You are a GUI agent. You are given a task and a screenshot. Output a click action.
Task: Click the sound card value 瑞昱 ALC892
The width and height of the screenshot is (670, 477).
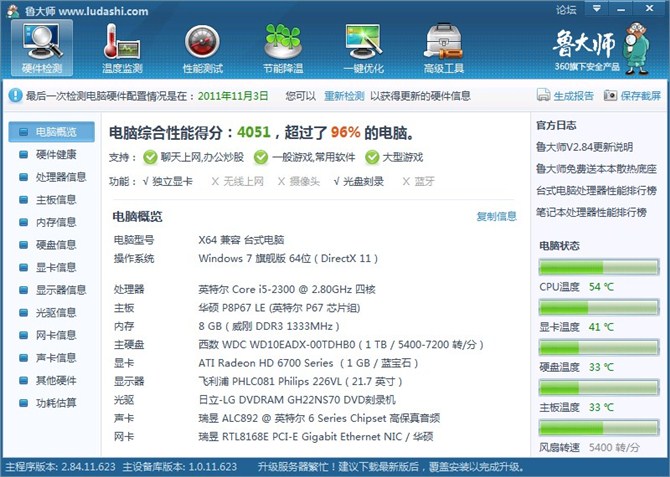(319, 418)
